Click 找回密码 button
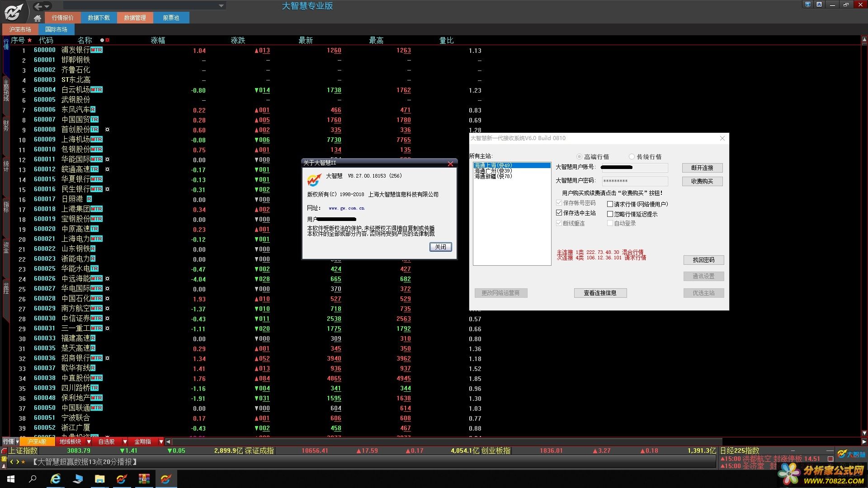The image size is (868, 488). [703, 260]
